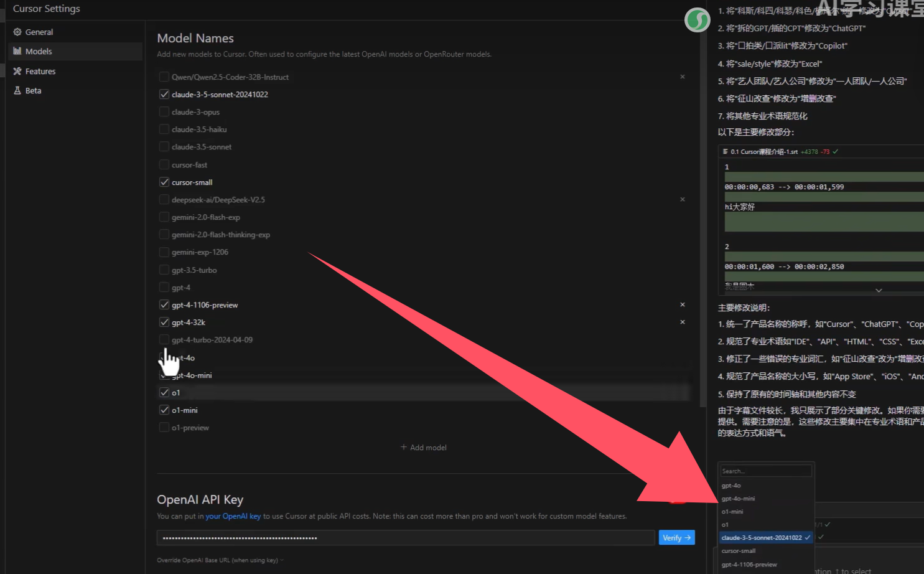The height and width of the screenshot is (574, 924).
Task: Click the '主要修改说明:' heading in chat
Action: click(744, 308)
